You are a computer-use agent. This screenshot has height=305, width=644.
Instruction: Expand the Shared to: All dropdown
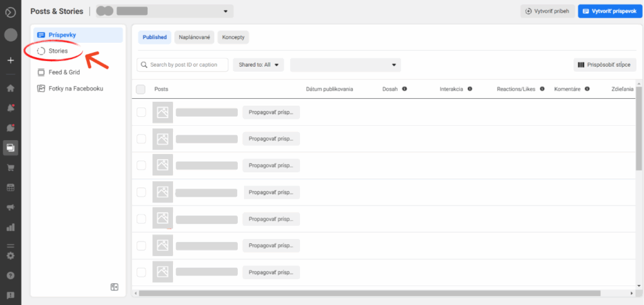click(x=258, y=65)
